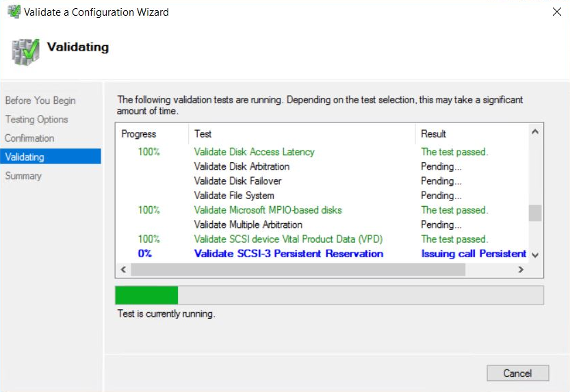Screen dimensions: 570x392
Task: Select the Before You Begin step
Action: [x=40, y=101]
